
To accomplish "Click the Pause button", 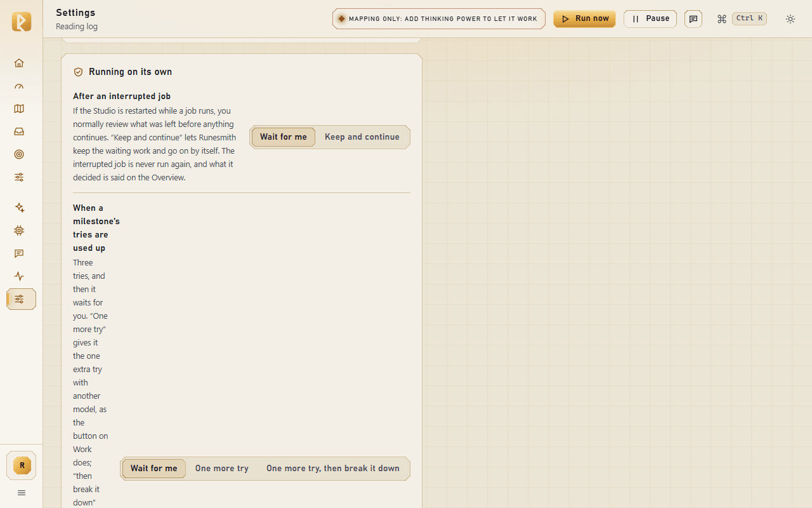I will 650,19.
